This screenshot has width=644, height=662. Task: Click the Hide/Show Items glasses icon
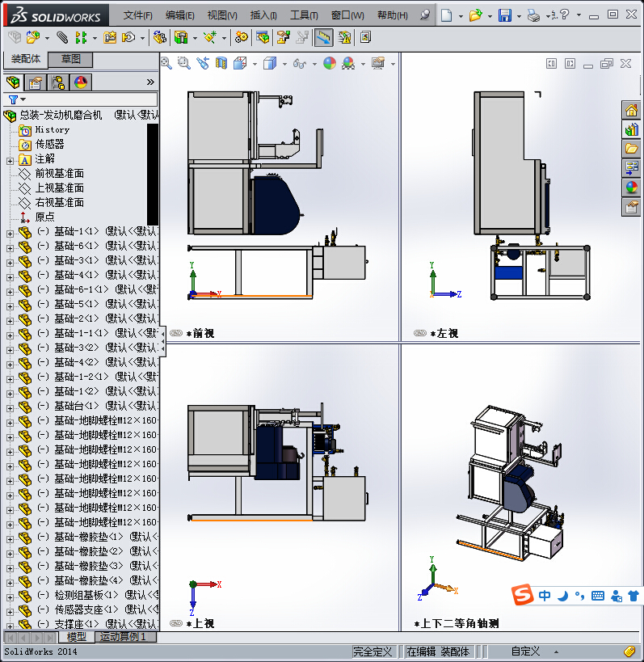click(300, 64)
